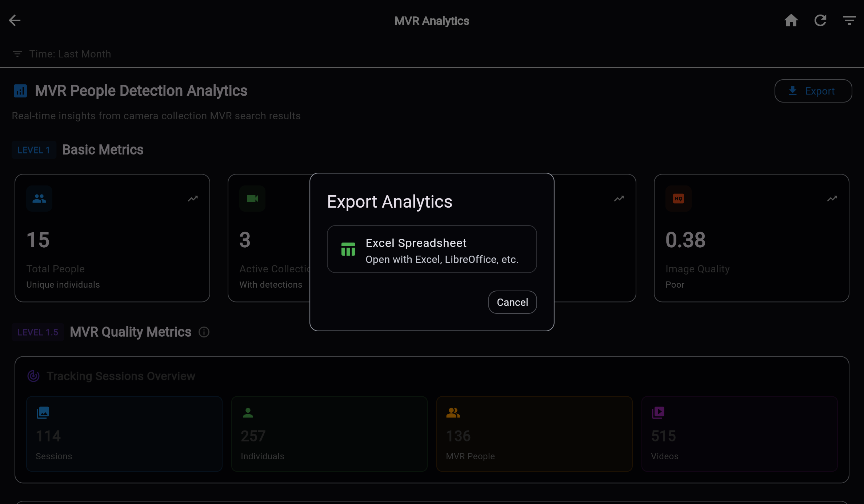Select the Excel spreadsheet icon in the dialog
864x504 pixels.
348,249
